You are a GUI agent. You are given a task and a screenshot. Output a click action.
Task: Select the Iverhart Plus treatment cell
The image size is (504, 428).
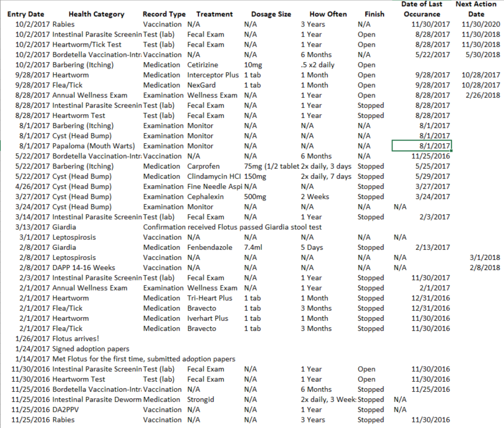(x=208, y=318)
